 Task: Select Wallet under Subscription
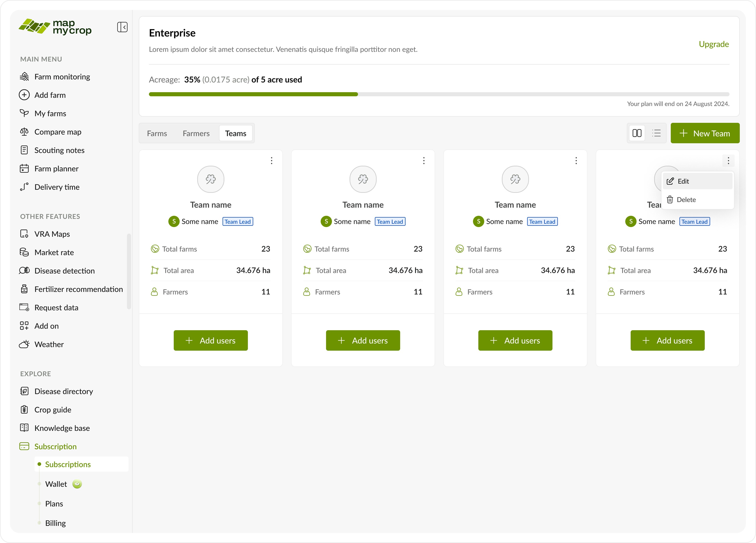click(56, 484)
